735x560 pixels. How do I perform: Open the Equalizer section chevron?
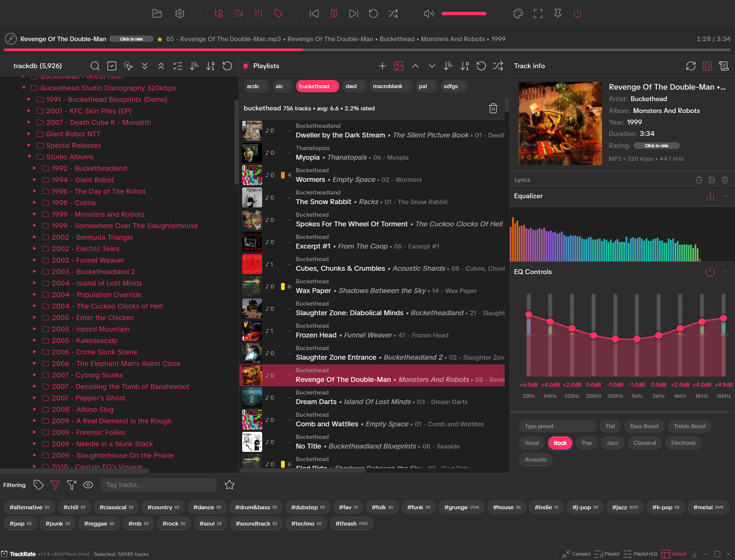pos(725,196)
